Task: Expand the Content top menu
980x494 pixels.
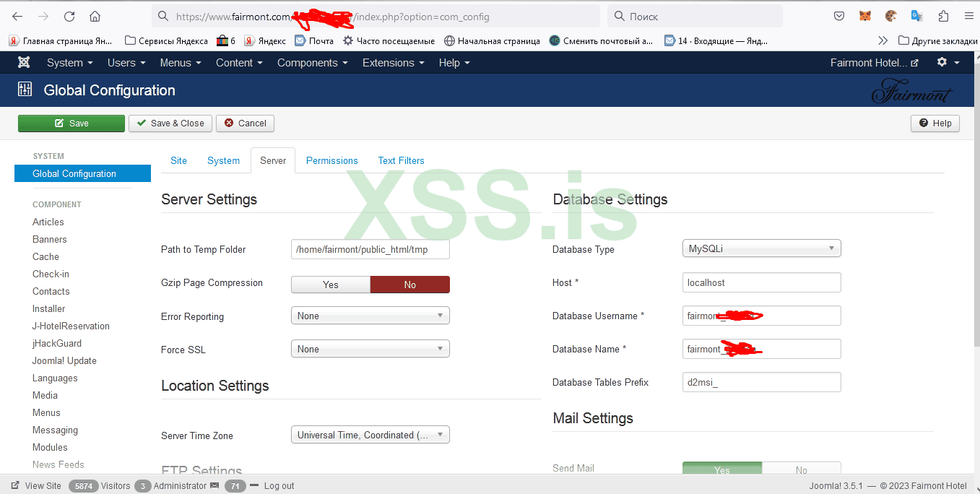Action: [x=239, y=63]
